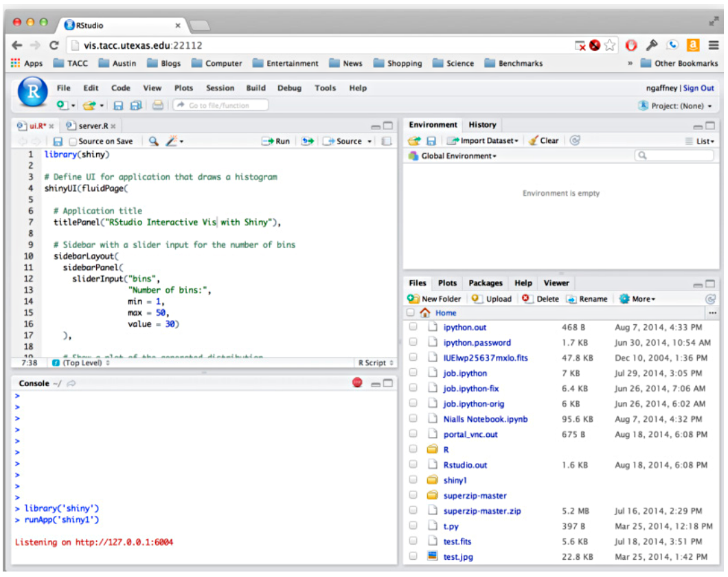Image resolution: width=728 pixels, height=577 pixels.
Task: Refresh the Files pane listing
Action: click(x=710, y=299)
